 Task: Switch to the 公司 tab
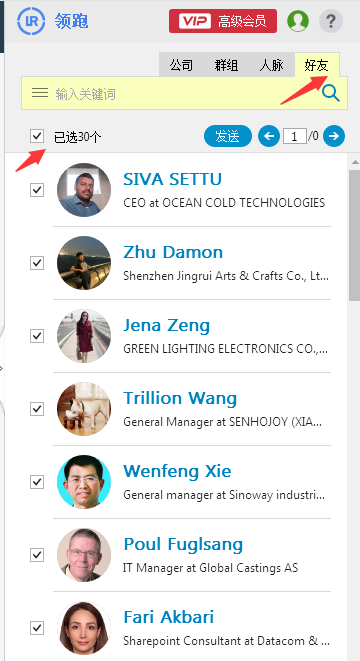(181, 65)
